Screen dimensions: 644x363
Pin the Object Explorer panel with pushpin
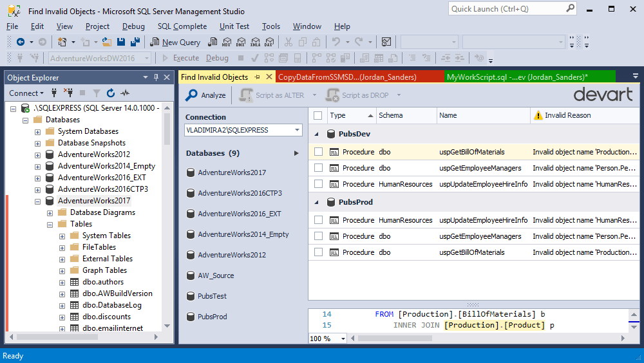[x=156, y=77]
